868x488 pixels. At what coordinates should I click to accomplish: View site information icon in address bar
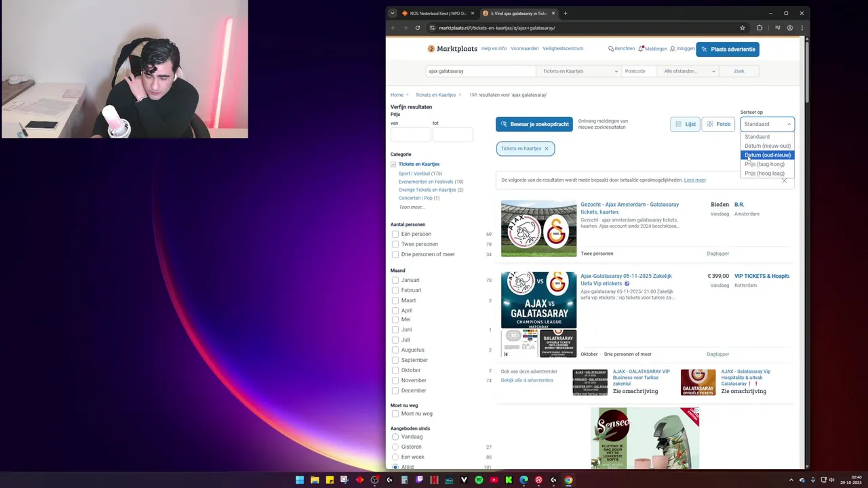(432, 28)
